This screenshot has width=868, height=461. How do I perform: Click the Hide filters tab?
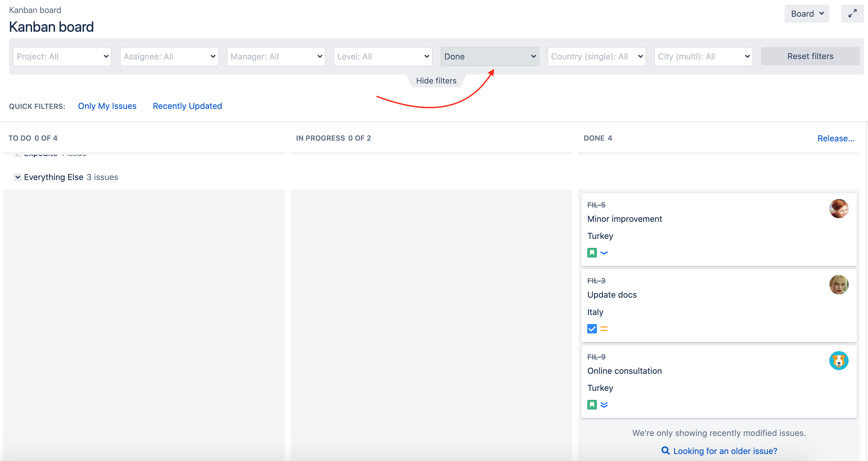pos(436,81)
